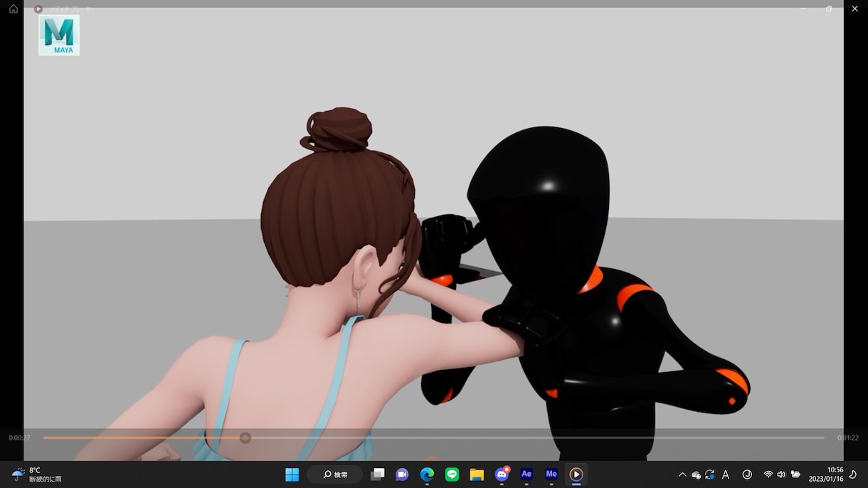The image size is (868, 488).
Task: Open the battery status tray icon
Action: [x=795, y=474]
